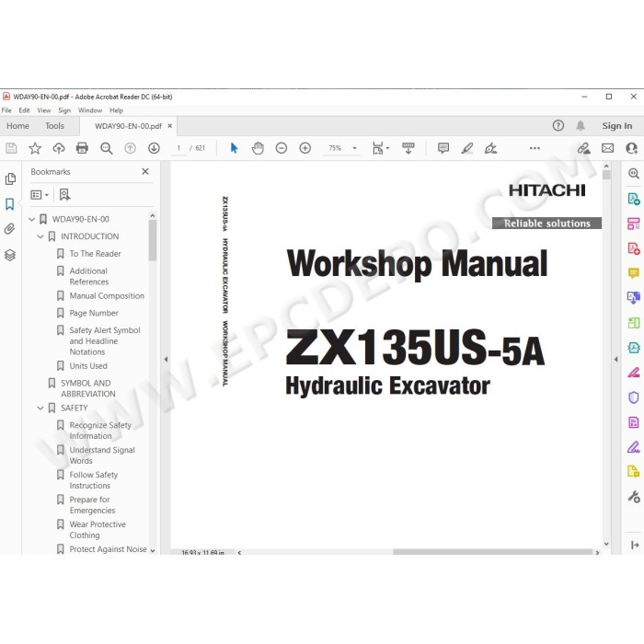This screenshot has width=644, height=644.
Task: Open the zoom level 75% dropdown
Action: pyautogui.click(x=355, y=148)
